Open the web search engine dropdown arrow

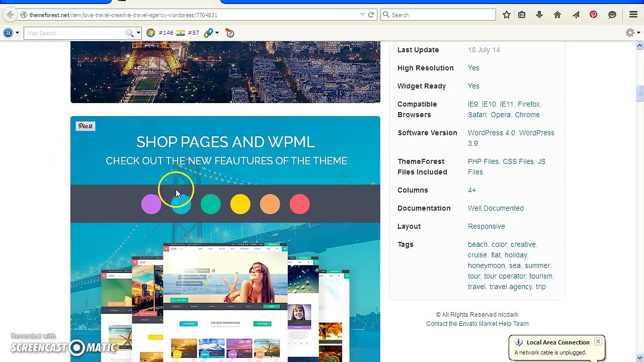point(138,33)
